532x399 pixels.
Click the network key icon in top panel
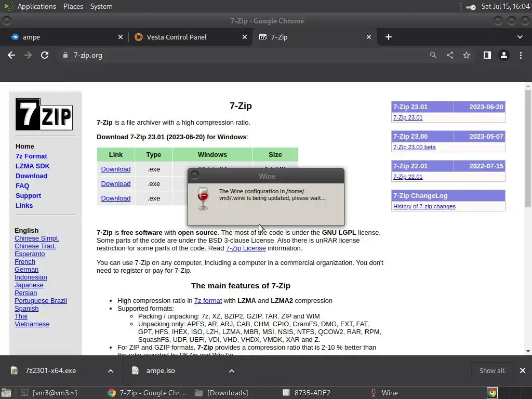pyautogui.click(x=471, y=7)
